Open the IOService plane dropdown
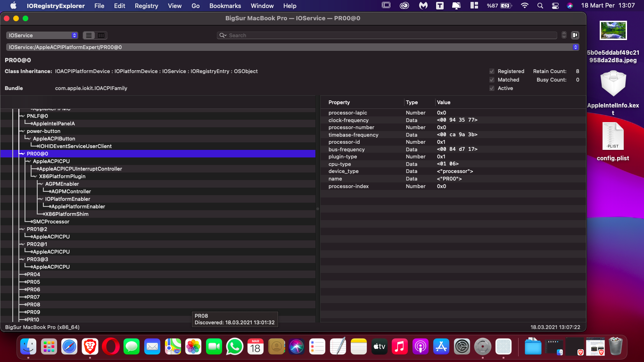This screenshot has height=362, width=644. point(42,35)
